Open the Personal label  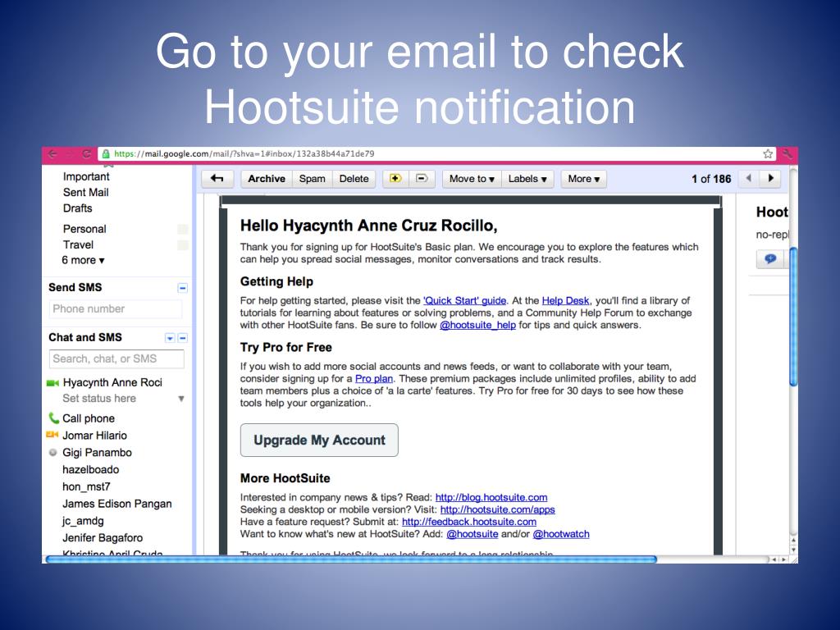84,230
